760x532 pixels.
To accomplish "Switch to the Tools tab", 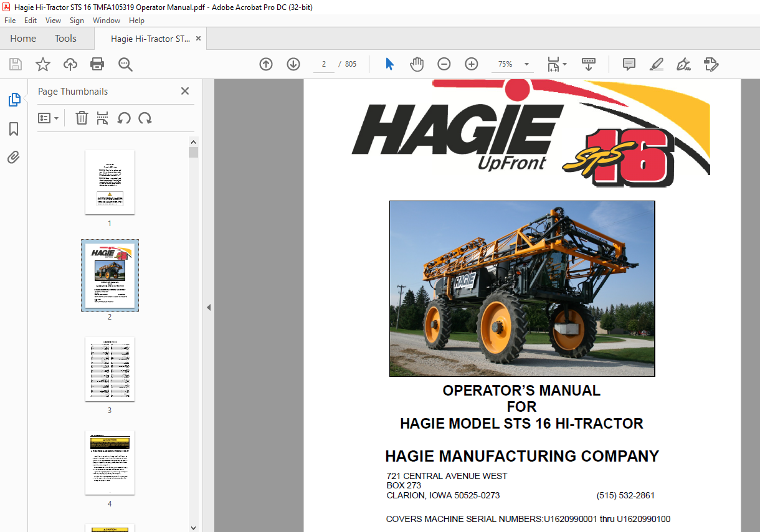I will [x=65, y=39].
